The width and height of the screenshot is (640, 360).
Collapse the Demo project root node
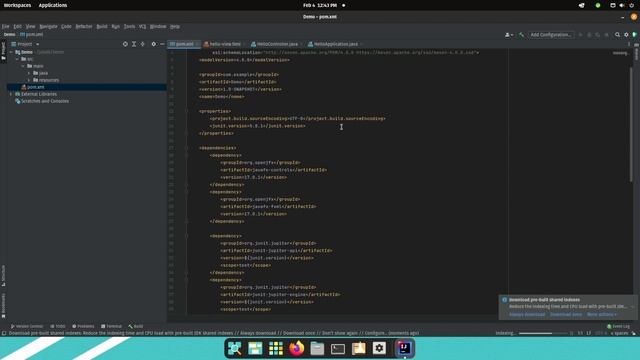tap(11, 52)
